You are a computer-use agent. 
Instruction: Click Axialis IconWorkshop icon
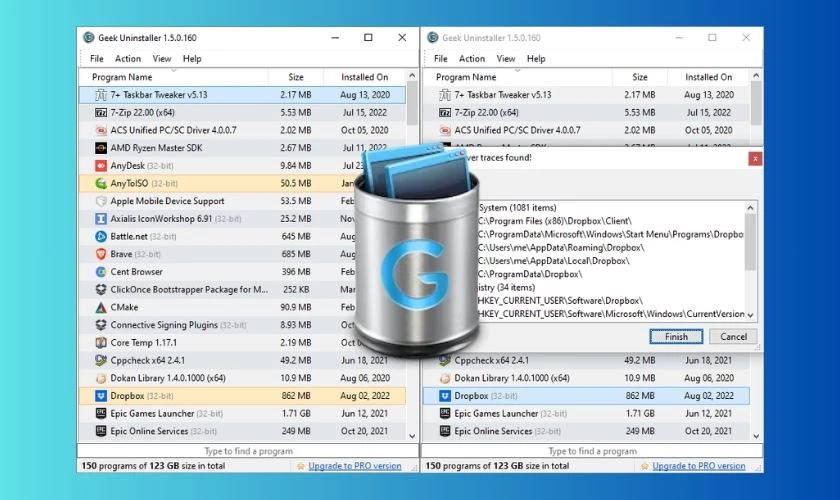[101, 219]
